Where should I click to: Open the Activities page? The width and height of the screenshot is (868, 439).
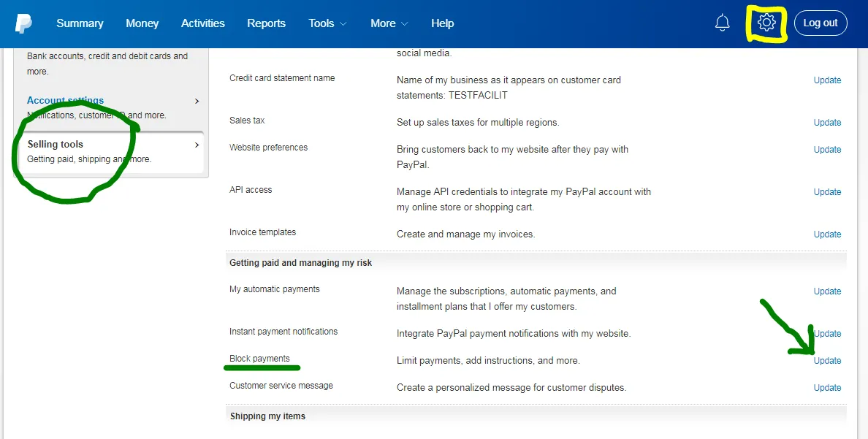(203, 23)
